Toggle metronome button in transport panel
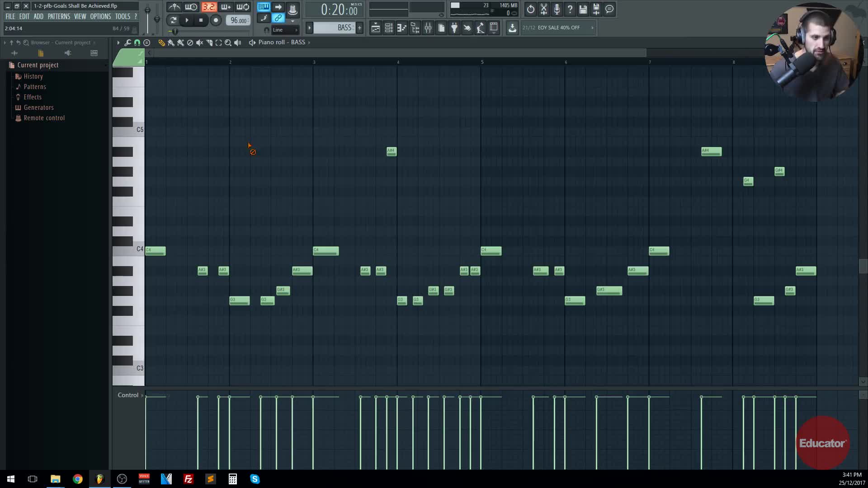Image resolution: width=868 pixels, height=488 pixels. click(x=174, y=7)
